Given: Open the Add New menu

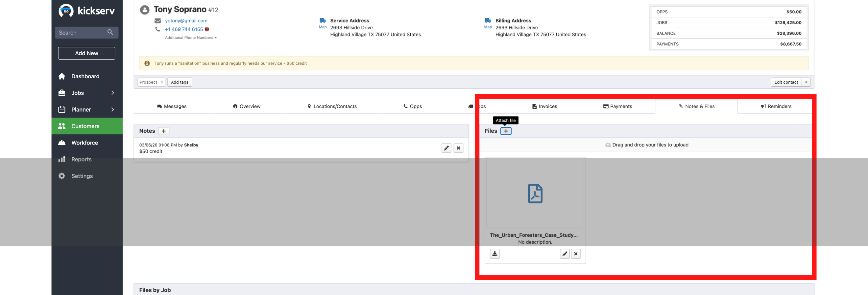Looking at the screenshot, I should [86, 53].
